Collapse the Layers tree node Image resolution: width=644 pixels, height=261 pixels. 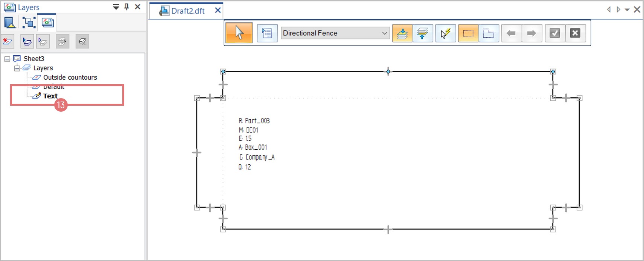17,68
